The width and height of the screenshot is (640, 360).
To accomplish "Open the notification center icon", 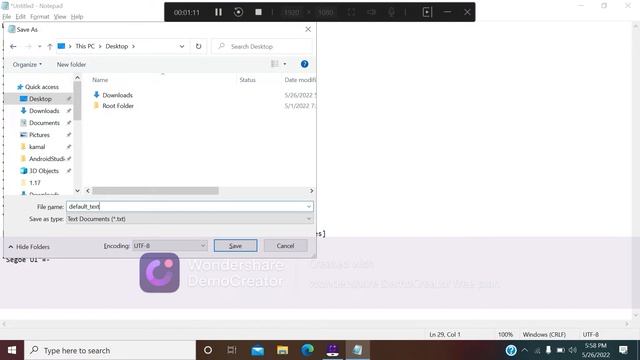I will [x=623, y=350].
